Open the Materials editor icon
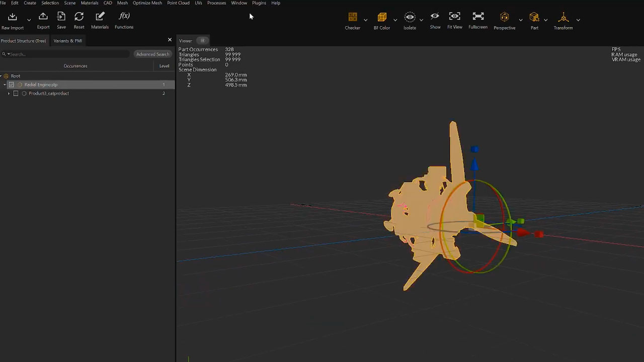Viewport: 644px width, 362px height. tap(100, 17)
